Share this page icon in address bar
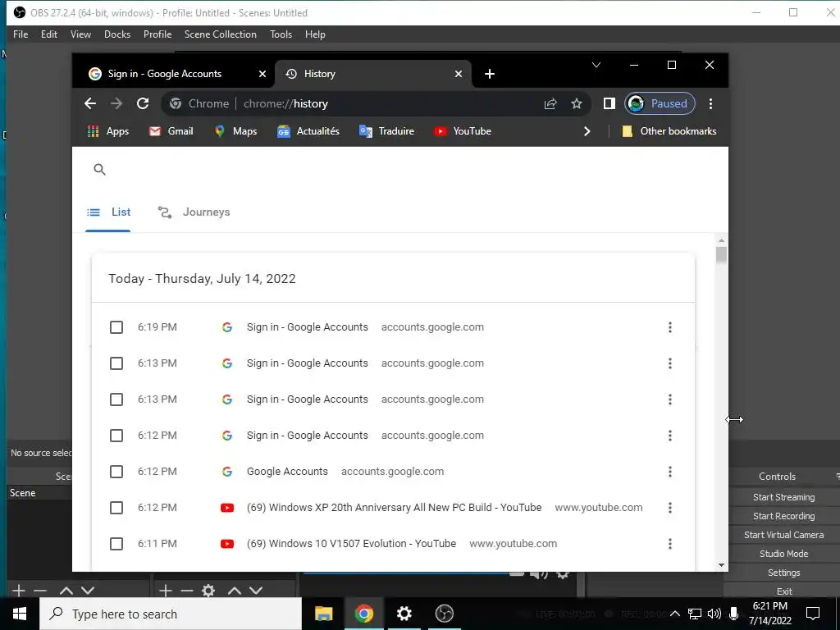This screenshot has height=630, width=840. tap(550, 104)
